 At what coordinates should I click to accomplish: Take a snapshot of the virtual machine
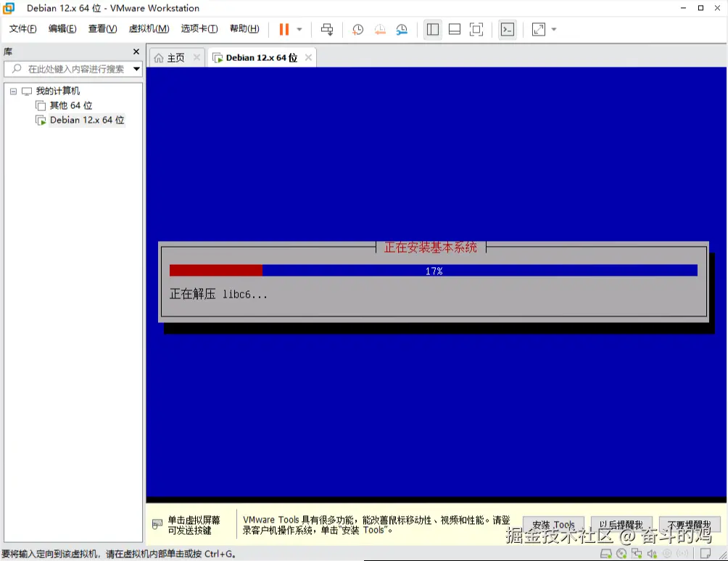pyautogui.click(x=357, y=29)
